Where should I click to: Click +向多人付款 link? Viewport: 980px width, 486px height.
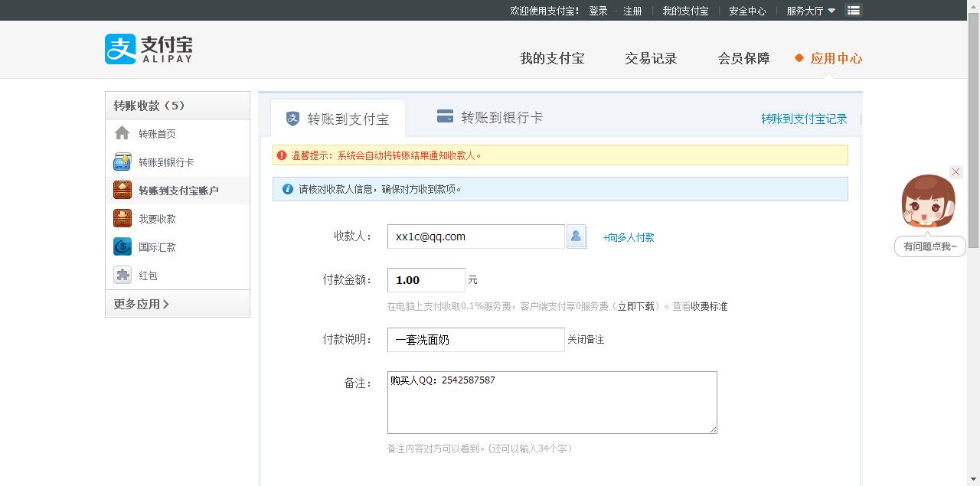point(629,237)
